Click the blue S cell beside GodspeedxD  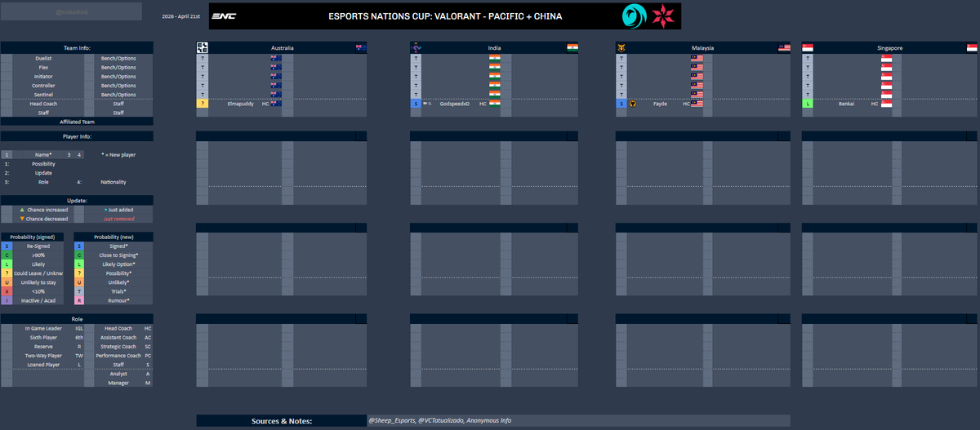[x=416, y=104]
